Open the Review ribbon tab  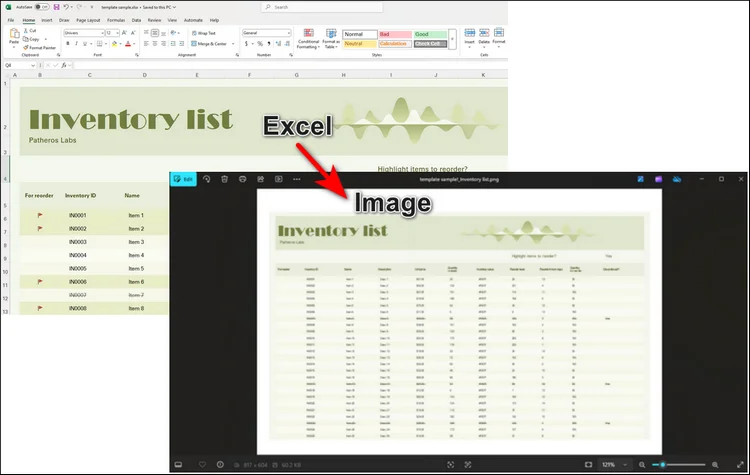[154, 20]
